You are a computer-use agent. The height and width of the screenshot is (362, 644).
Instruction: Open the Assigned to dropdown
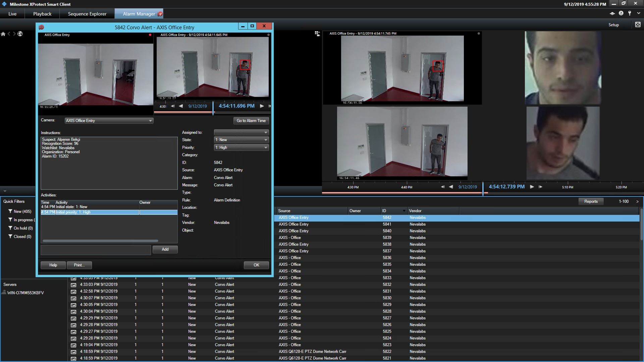(241, 132)
